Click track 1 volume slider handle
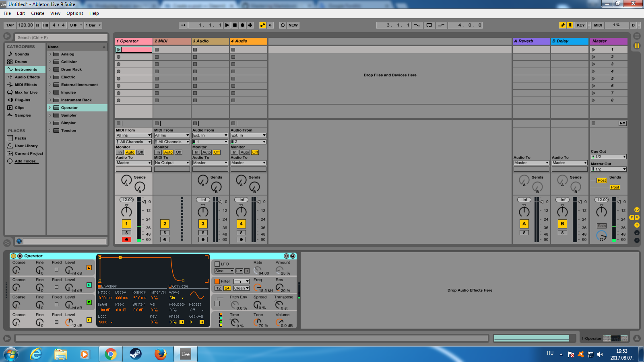This screenshot has width=644, height=362. coord(144,202)
